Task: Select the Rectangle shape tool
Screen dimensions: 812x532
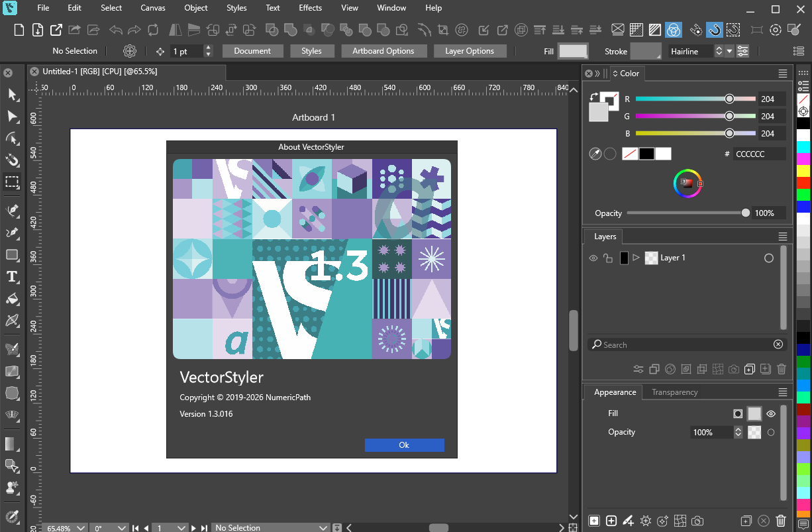Action: [x=12, y=255]
